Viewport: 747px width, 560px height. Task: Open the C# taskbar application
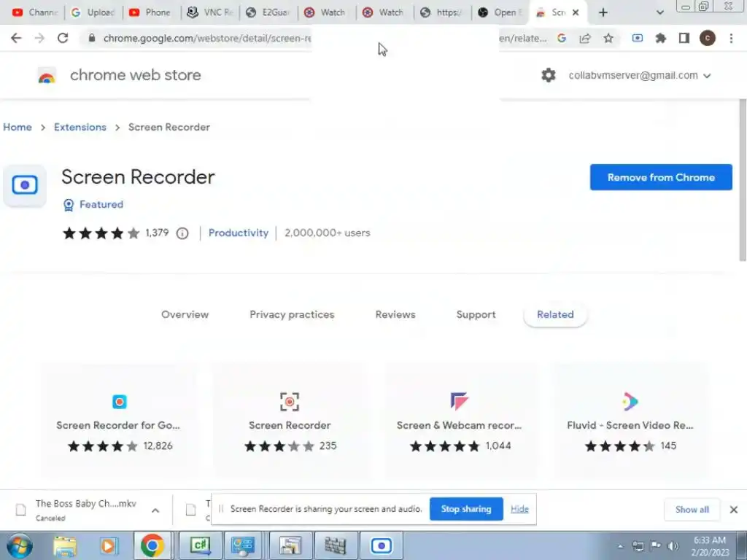pos(200,545)
